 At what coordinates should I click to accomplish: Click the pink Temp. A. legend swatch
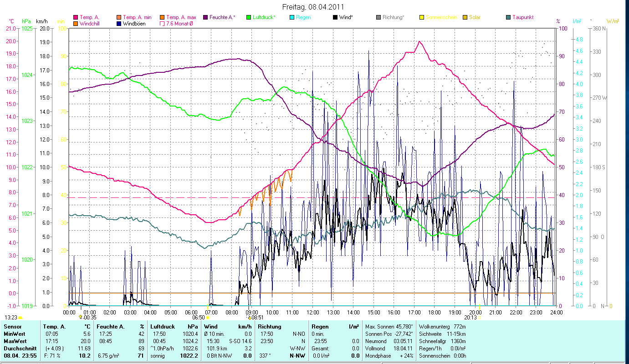pos(76,17)
